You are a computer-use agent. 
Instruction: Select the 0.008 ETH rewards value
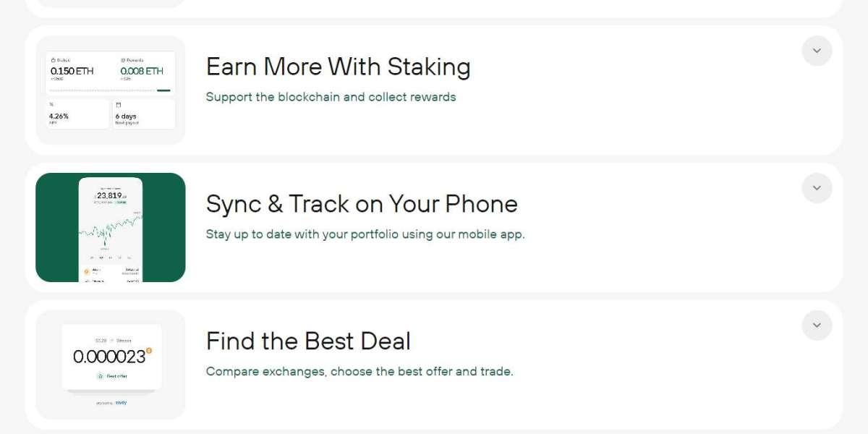coord(142,72)
